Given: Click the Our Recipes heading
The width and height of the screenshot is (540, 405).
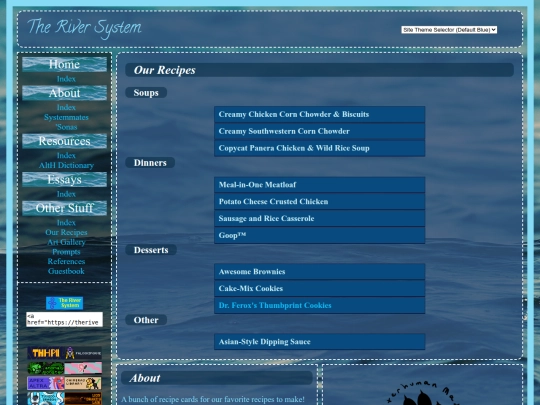Looking at the screenshot, I should click(165, 70).
